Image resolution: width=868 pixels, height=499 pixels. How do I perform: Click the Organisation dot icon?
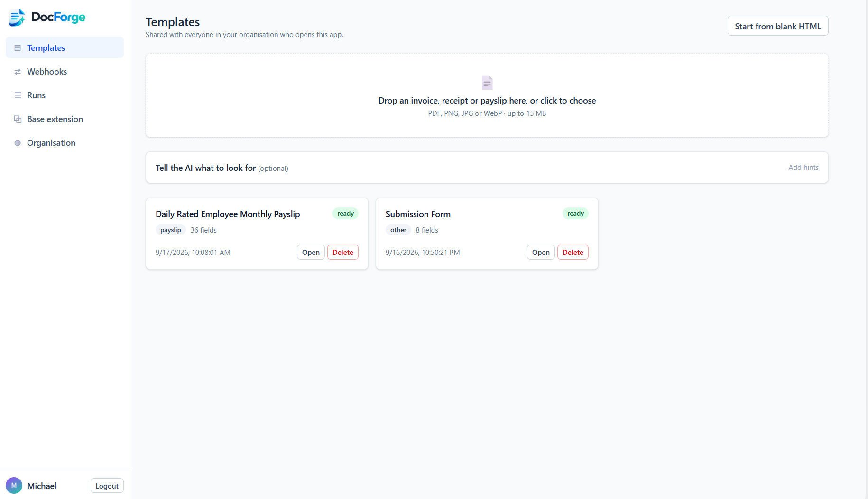pyautogui.click(x=18, y=143)
